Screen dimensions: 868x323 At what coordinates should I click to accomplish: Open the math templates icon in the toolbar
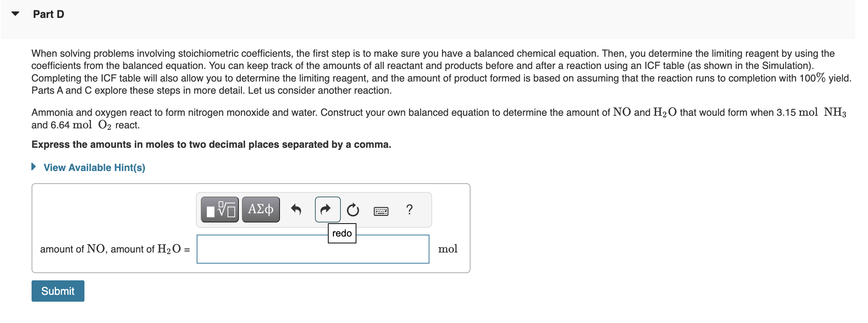coord(219,209)
